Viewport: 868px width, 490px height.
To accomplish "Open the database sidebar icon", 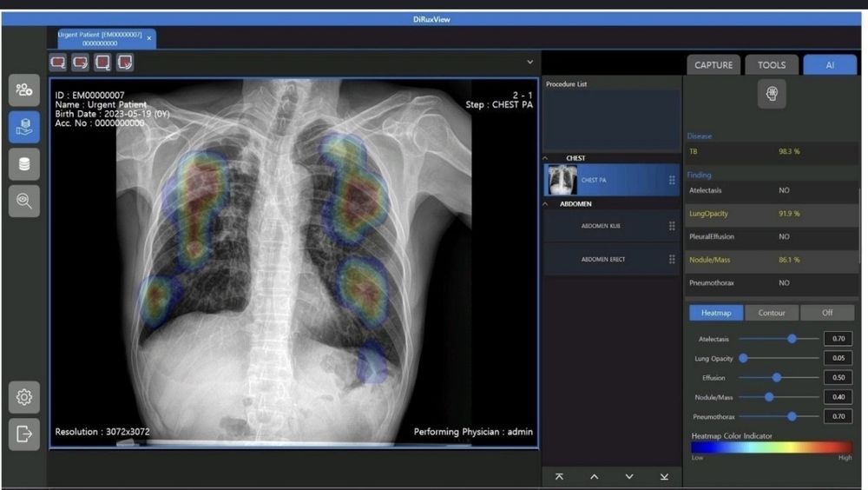I will pyautogui.click(x=23, y=163).
